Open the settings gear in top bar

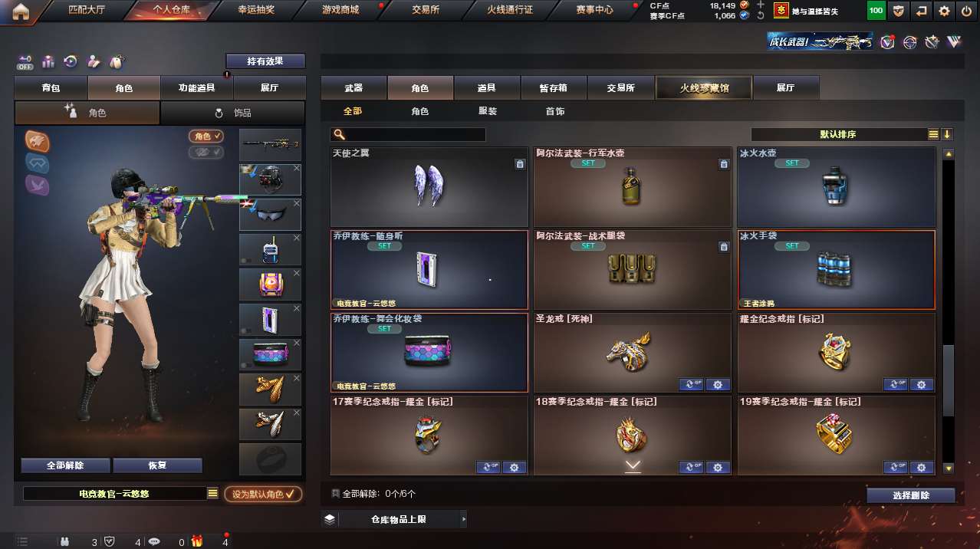point(944,11)
